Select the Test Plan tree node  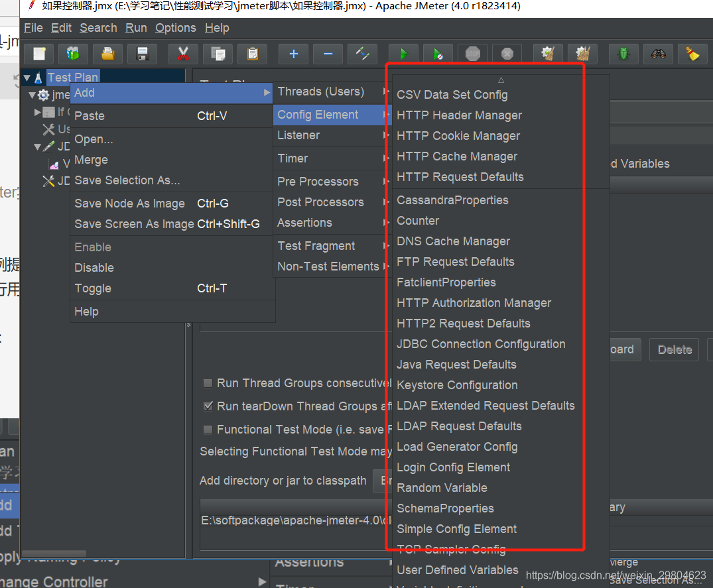click(73, 78)
